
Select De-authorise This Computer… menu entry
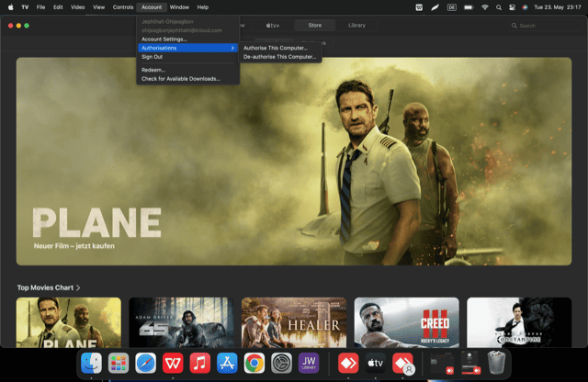(x=279, y=57)
